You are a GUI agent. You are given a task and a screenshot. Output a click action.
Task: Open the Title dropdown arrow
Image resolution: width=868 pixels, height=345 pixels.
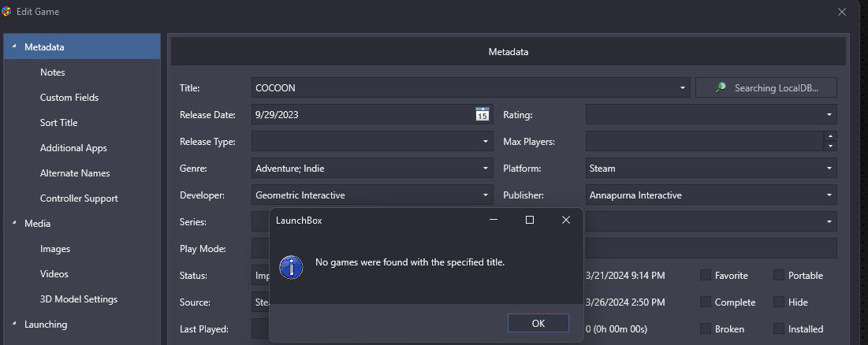[x=682, y=87]
